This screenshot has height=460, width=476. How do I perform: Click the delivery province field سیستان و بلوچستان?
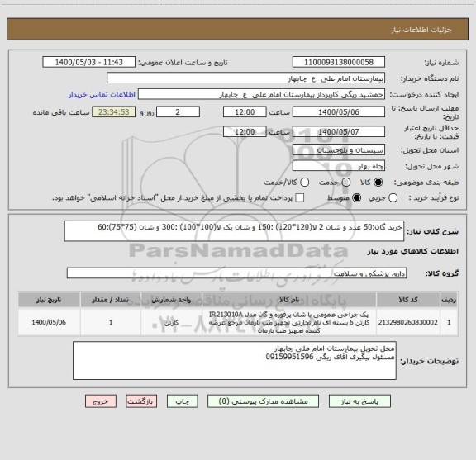(339, 150)
